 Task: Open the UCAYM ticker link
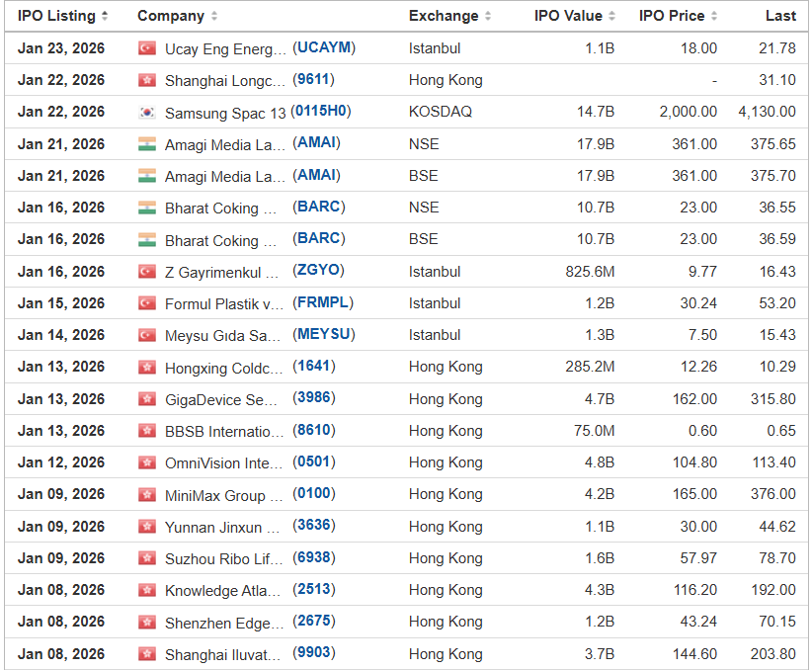(x=324, y=47)
